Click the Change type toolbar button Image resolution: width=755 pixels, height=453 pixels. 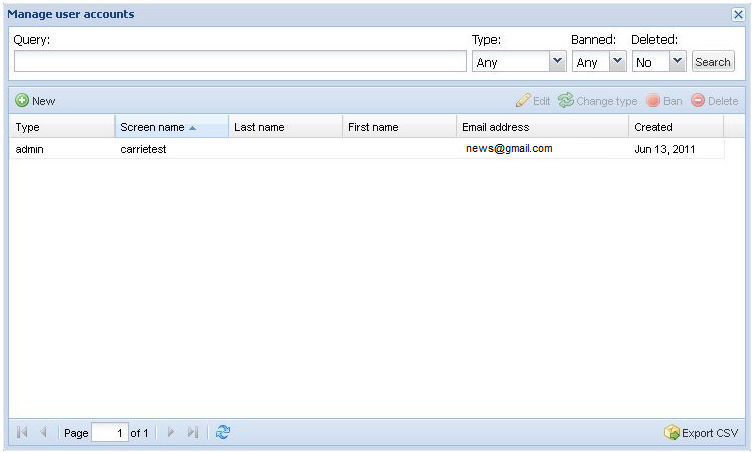click(598, 101)
